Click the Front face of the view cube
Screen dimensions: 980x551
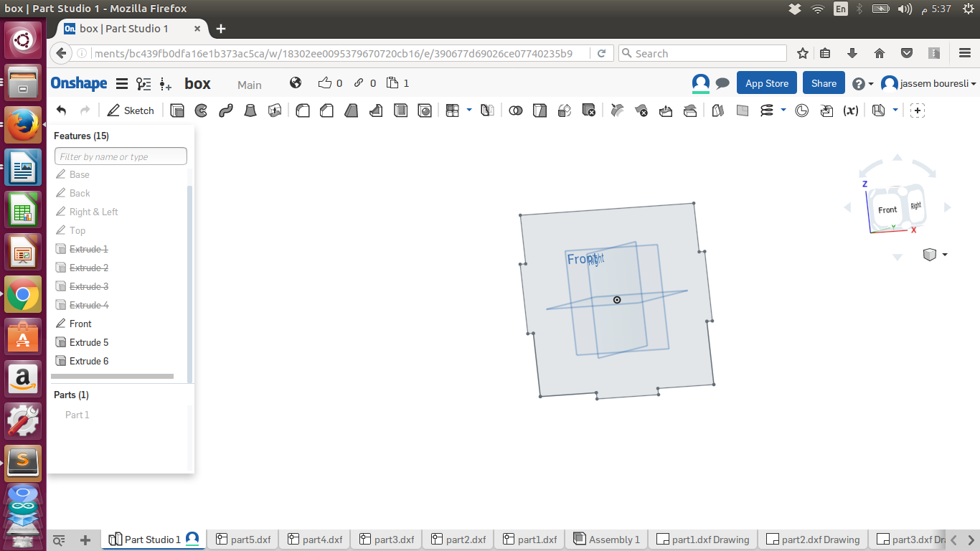point(887,209)
